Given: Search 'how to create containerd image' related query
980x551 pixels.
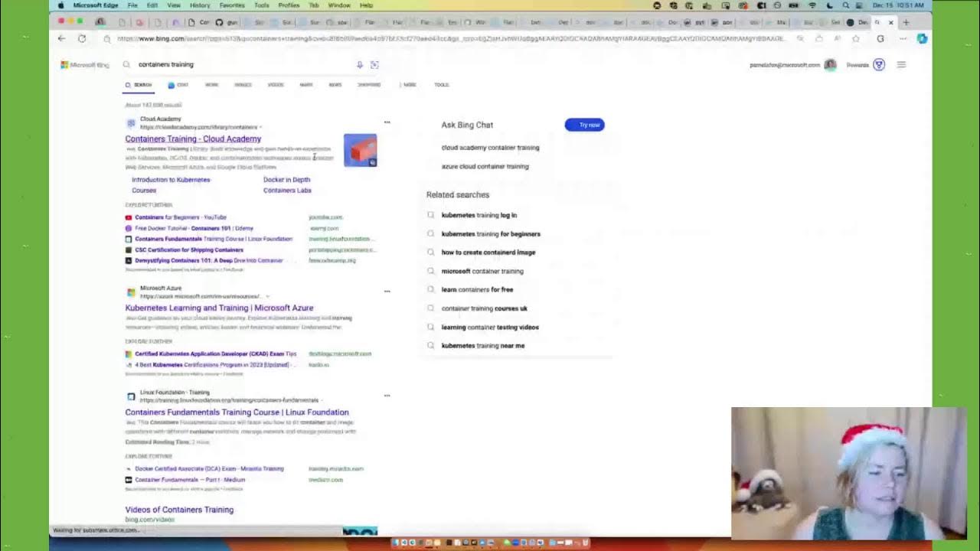Looking at the screenshot, I should pyautogui.click(x=488, y=253).
